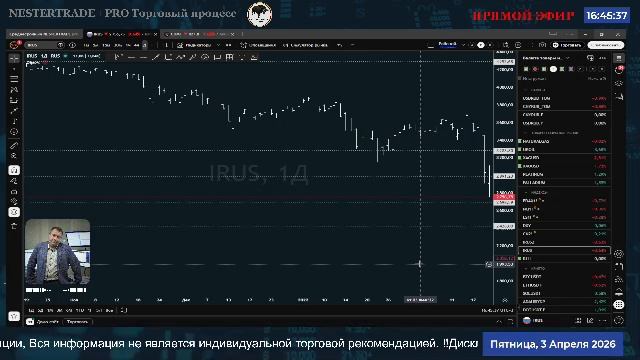Toggle the highlighted icon above the trash

14,212
